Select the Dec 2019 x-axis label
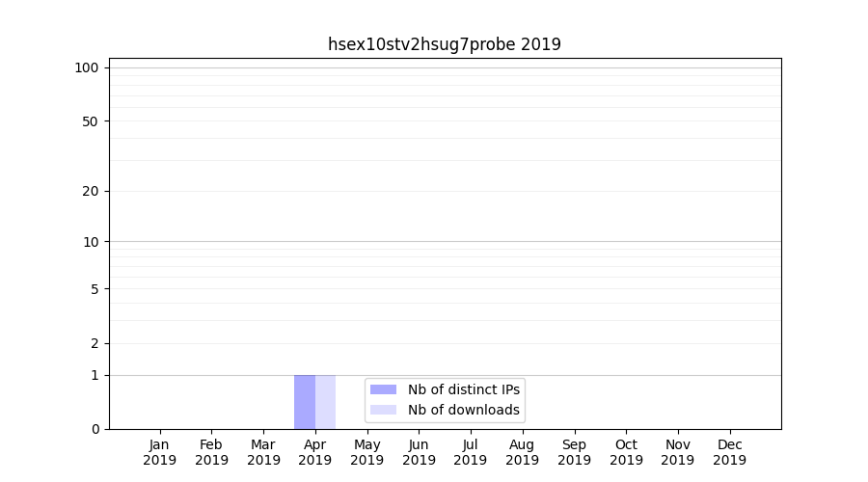This screenshot has height=482, width=868. coord(729,452)
